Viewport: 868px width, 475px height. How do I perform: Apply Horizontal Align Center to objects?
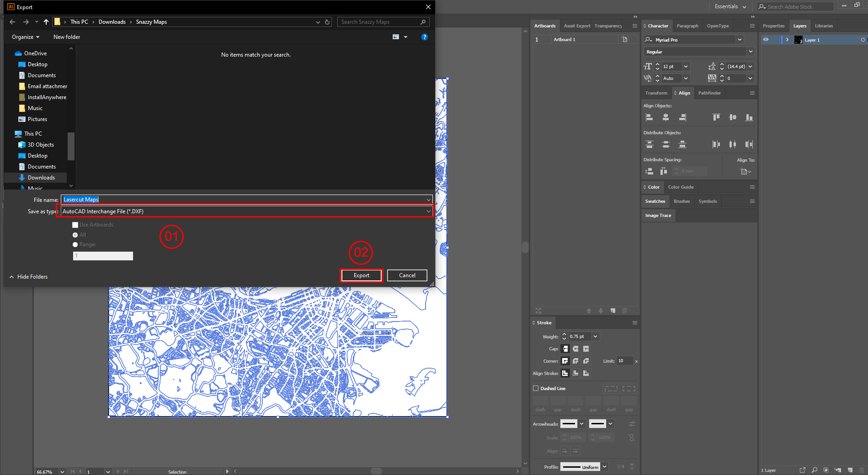pos(666,117)
